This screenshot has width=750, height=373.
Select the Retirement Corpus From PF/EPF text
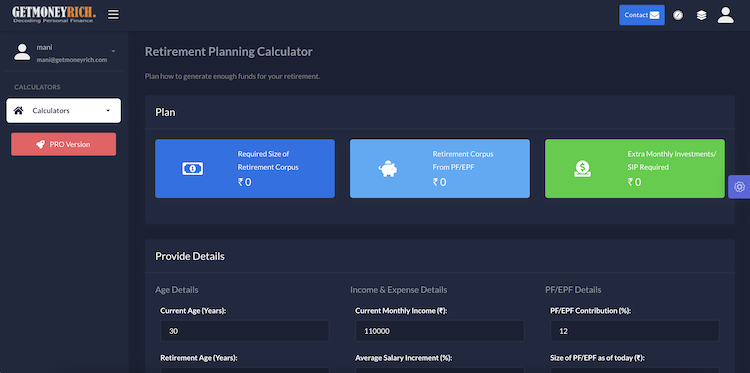pyautogui.click(x=463, y=161)
